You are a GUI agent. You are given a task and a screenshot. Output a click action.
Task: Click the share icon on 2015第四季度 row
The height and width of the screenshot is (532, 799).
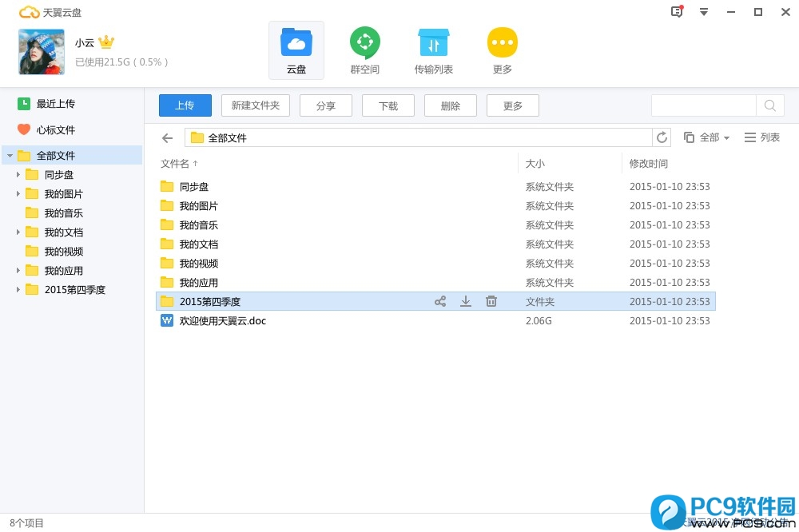439,301
